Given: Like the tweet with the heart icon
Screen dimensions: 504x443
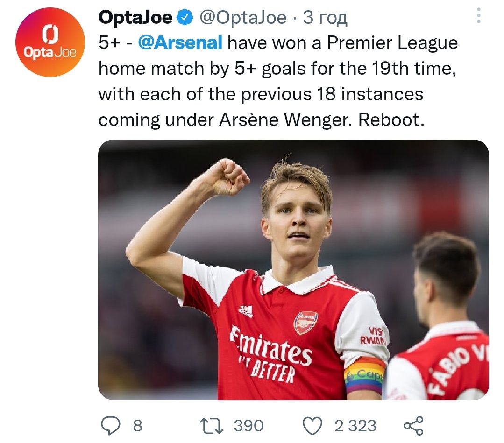Looking at the screenshot, I should tap(312, 425).
